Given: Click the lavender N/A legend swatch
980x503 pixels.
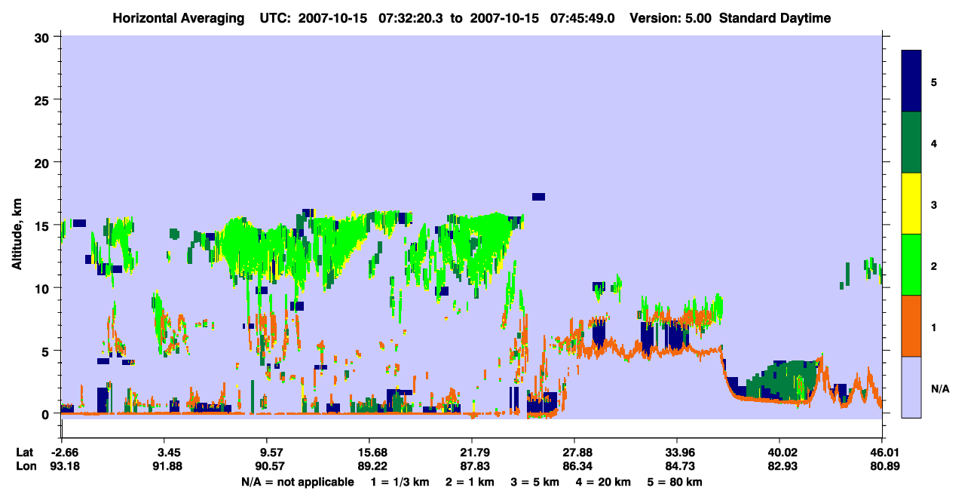Looking at the screenshot, I should 911,386.
